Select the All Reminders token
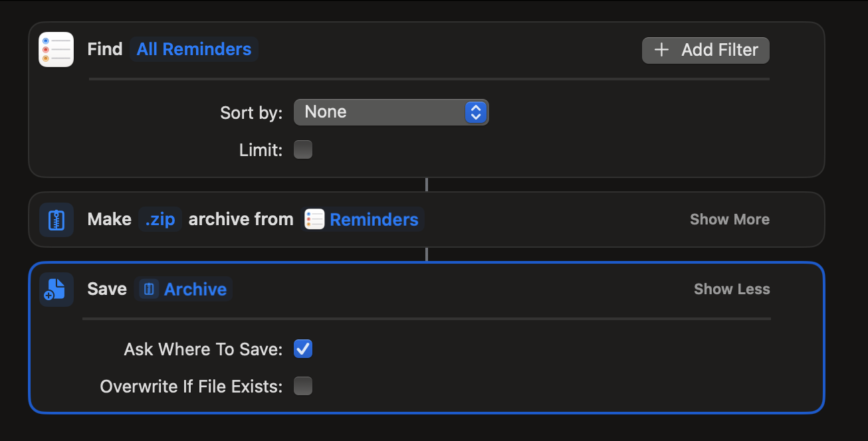Image resolution: width=868 pixels, height=441 pixels. coord(194,50)
